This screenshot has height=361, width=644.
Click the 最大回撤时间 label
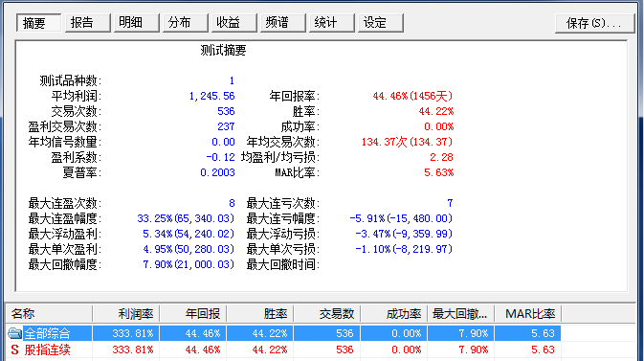(283, 265)
